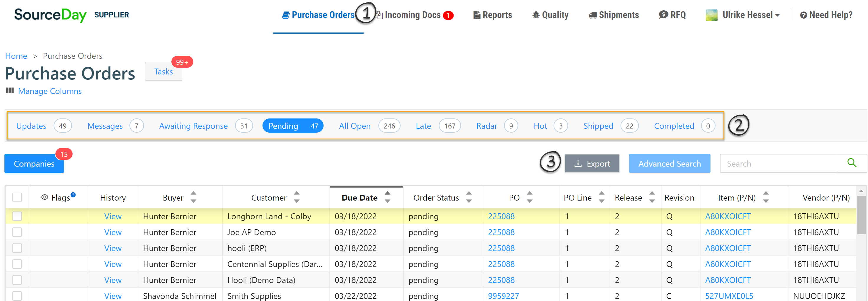Click the Manage Columns bars icon

coord(10,91)
